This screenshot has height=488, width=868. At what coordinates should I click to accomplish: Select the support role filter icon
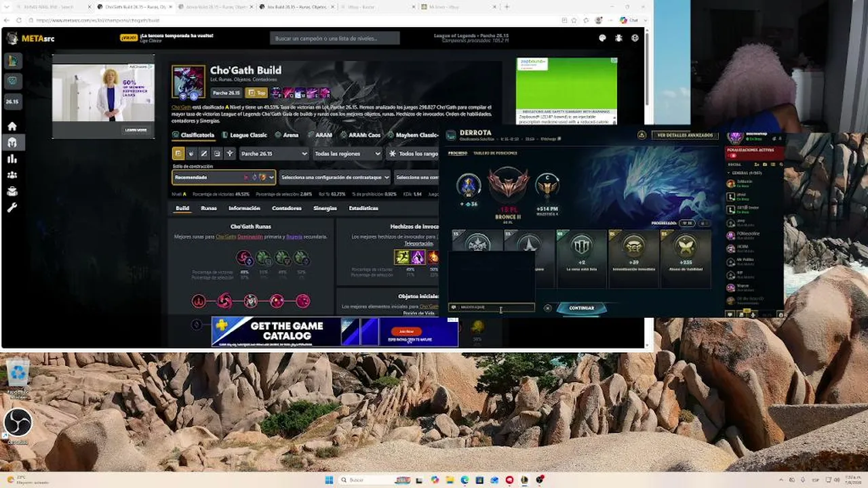pyautogui.click(x=230, y=154)
